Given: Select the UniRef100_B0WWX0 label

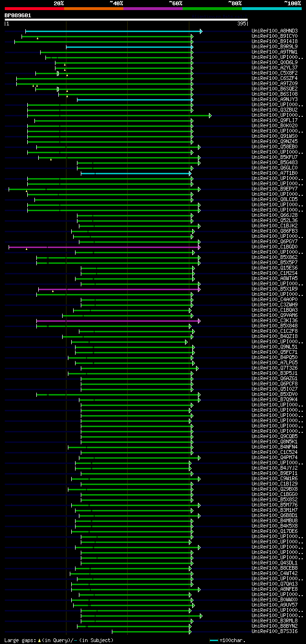Looking at the screenshot, I should tap(274, 600).
